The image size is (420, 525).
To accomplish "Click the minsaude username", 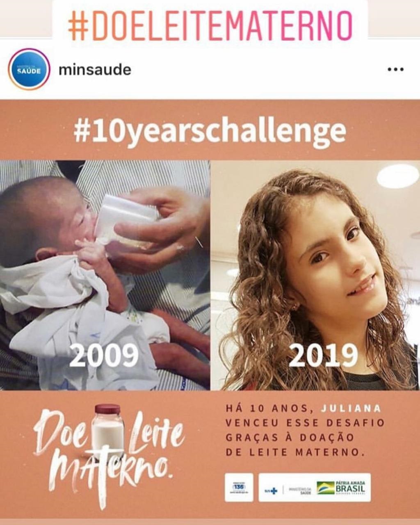I will 95,70.
